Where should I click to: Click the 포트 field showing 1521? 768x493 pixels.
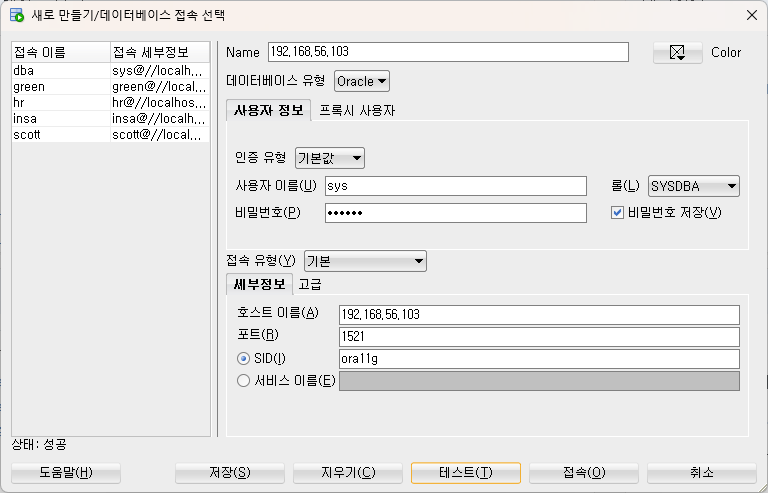539,337
